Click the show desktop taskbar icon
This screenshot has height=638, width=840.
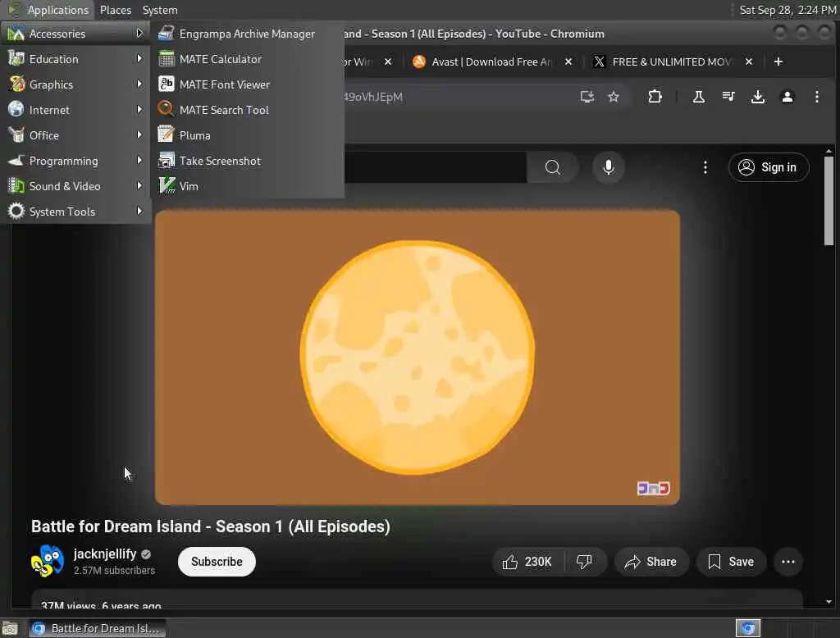pyautogui.click(x=10, y=628)
